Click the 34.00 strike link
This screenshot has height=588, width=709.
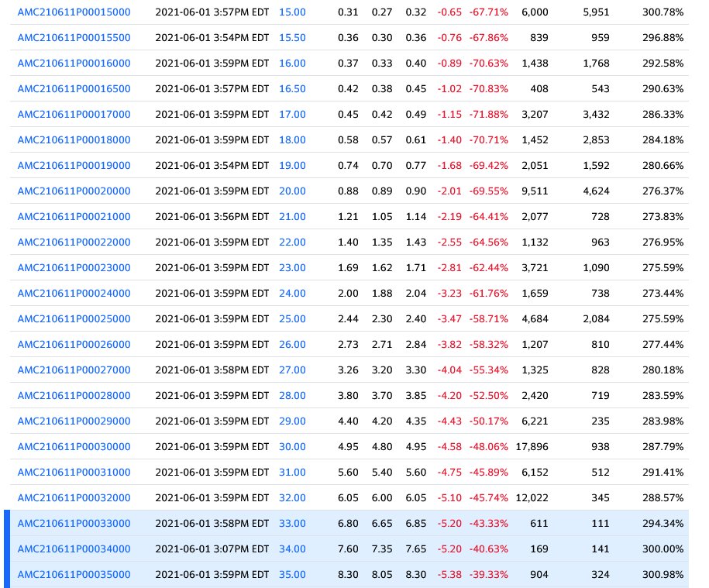pyautogui.click(x=292, y=548)
